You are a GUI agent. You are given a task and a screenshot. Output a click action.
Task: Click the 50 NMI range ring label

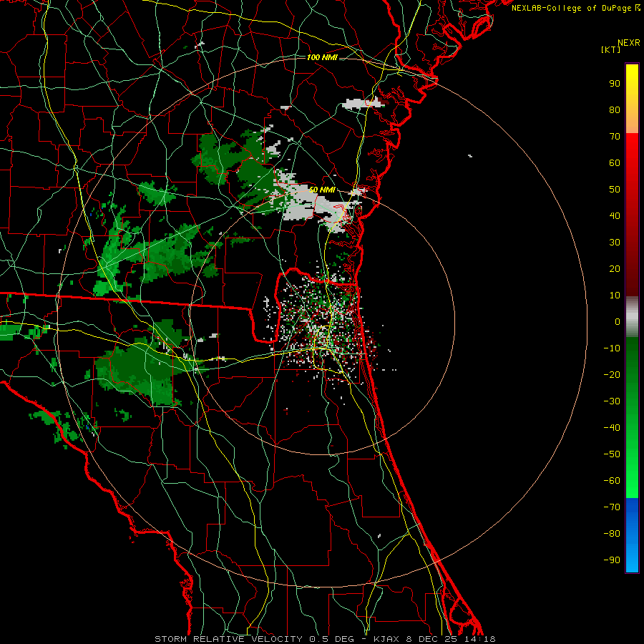(323, 190)
